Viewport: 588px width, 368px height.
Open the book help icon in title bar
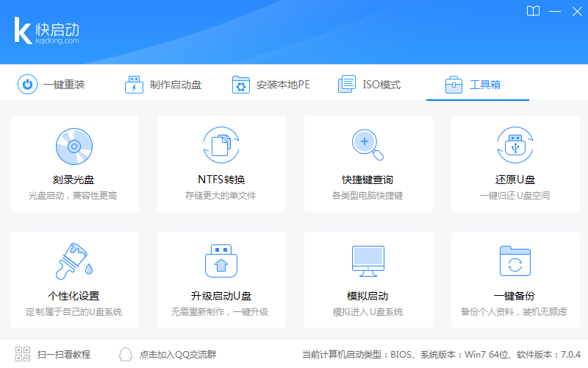(x=533, y=11)
